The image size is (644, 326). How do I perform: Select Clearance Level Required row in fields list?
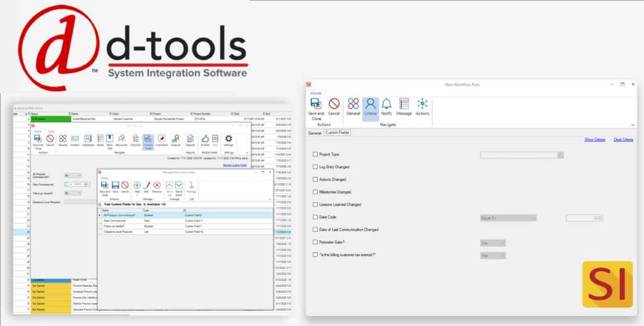[186, 232]
